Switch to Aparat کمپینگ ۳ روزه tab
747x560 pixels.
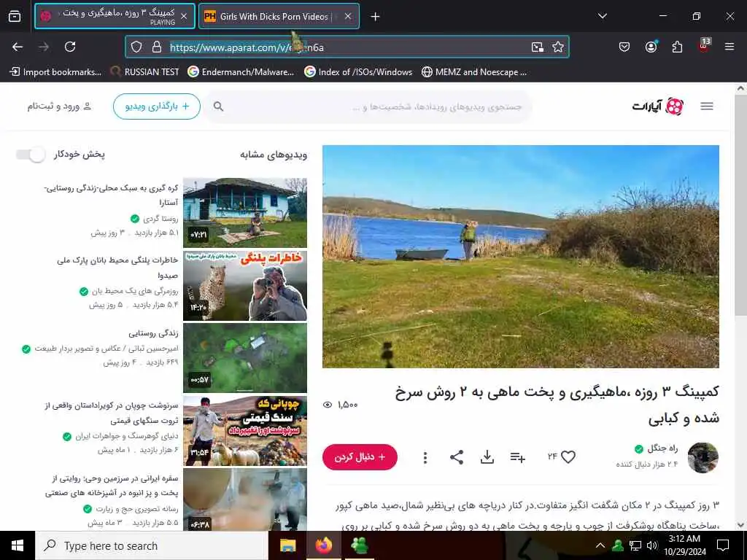pos(115,16)
